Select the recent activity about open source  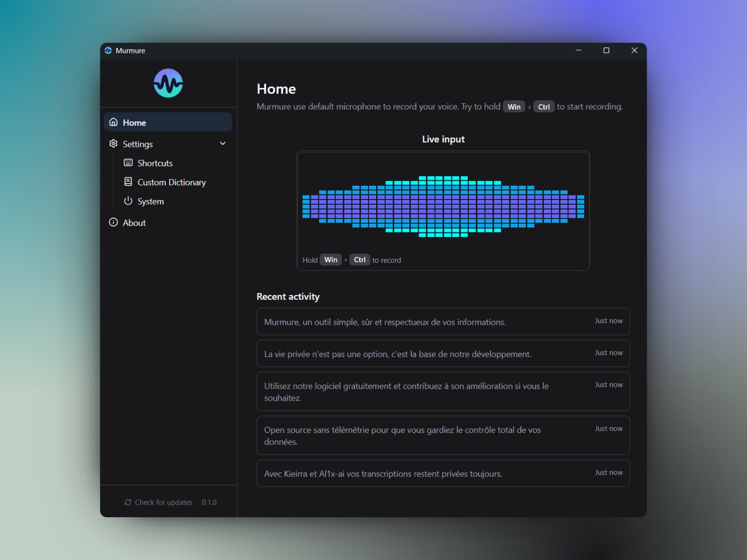[x=442, y=435]
